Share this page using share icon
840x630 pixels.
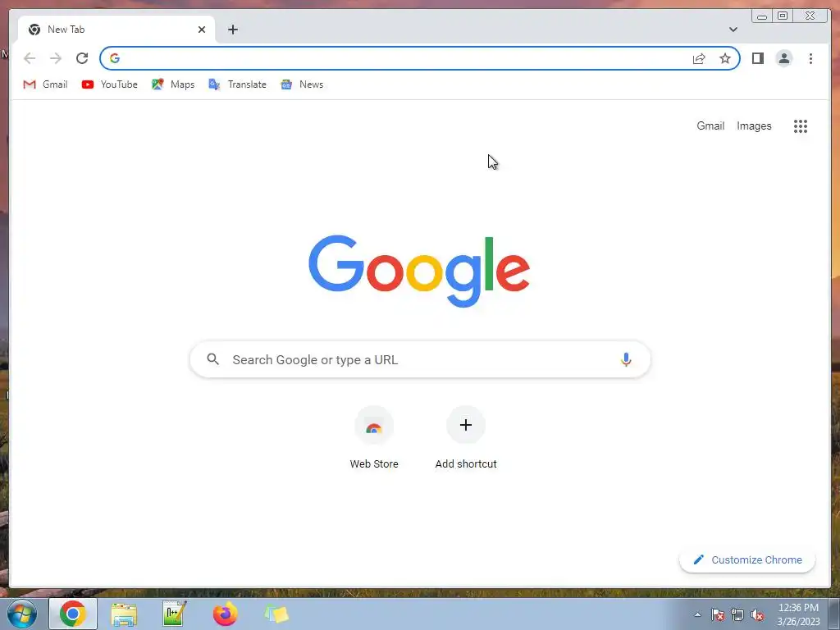coord(699,58)
